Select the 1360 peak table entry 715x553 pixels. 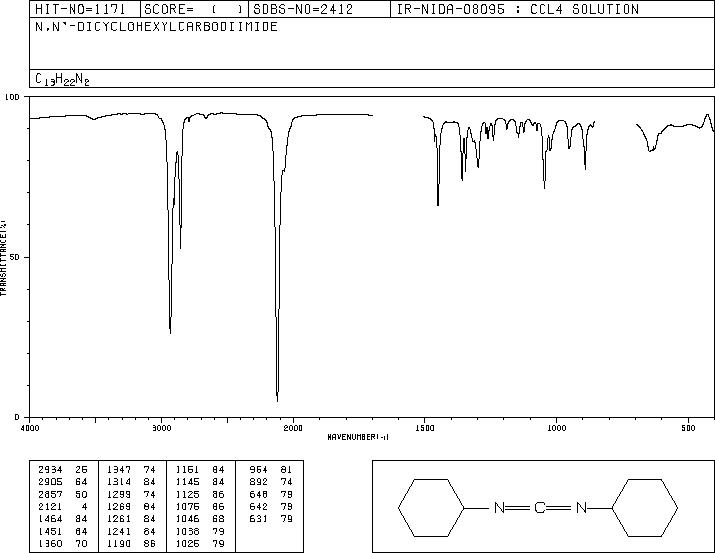(x=63, y=544)
